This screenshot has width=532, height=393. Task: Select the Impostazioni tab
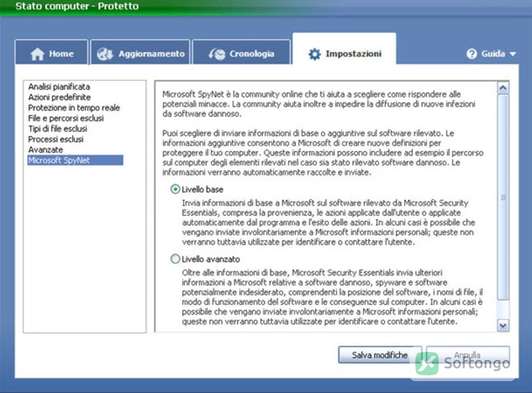click(x=344, y=49)
